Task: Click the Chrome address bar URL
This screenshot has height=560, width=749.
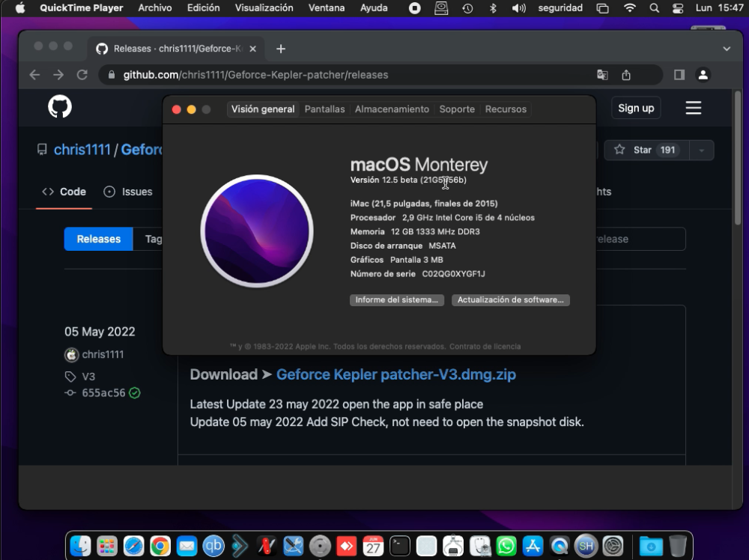Action: [255, 75]
